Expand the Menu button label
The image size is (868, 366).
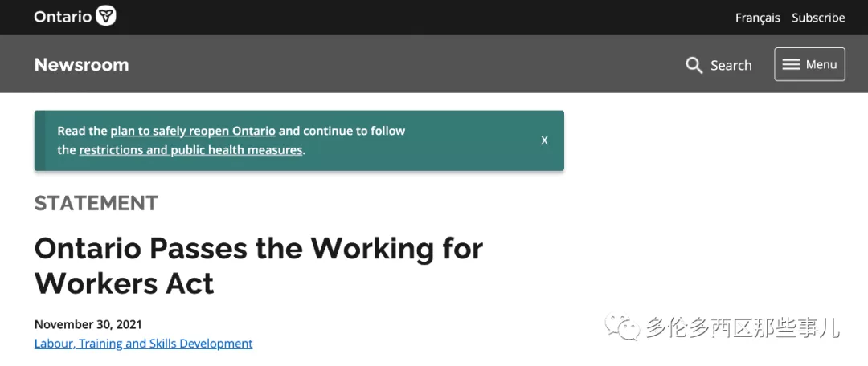pos(821,64)
